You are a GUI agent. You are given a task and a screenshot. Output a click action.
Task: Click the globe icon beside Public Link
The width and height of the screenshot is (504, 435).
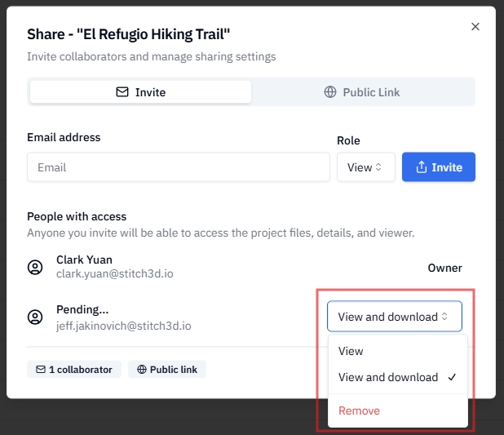[x=330, y=92]
